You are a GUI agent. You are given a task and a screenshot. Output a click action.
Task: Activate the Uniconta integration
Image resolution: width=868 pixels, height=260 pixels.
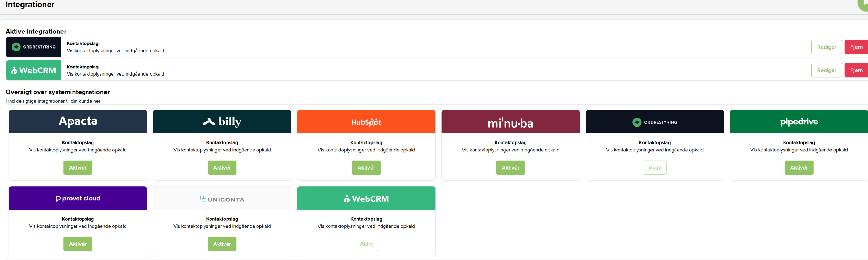point(222,244)
